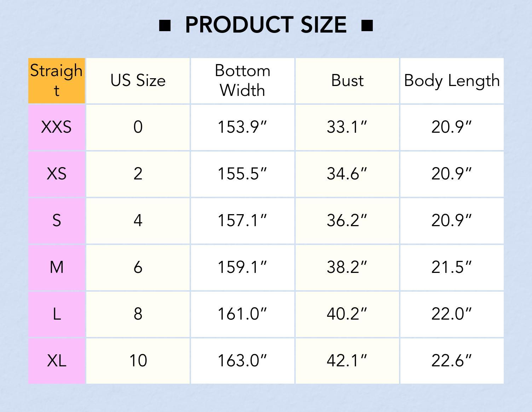Click the XL size row label

(57, 361)
